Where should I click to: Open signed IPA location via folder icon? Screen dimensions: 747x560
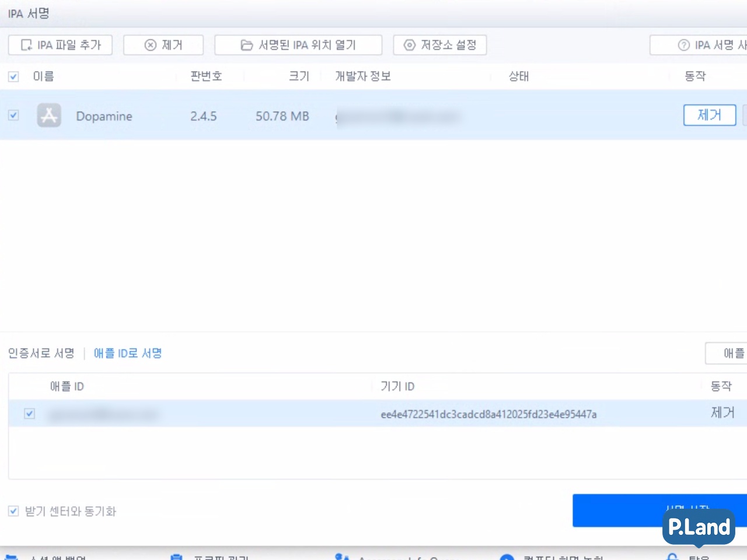(247, 45)
